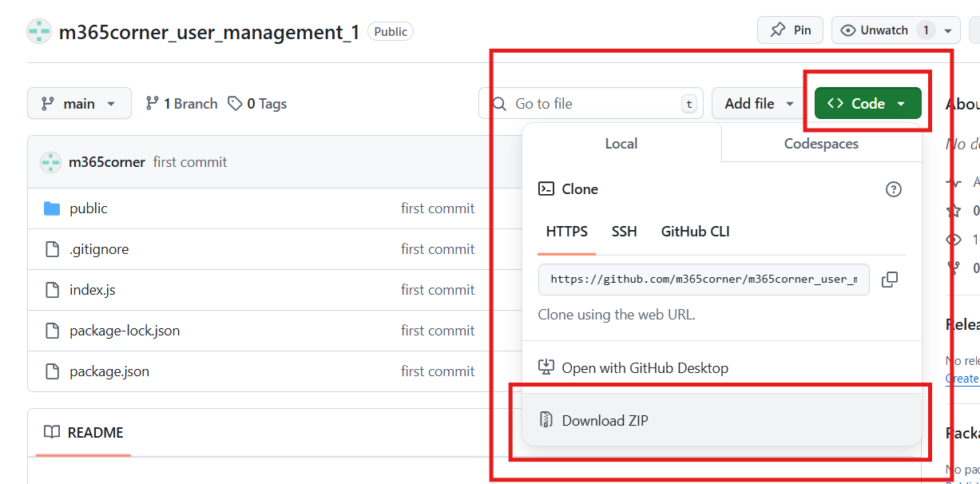Open the m365corner author link in commit row
Image resolution: width=980 pixels, height=484 pixels.
pos(107,162)
